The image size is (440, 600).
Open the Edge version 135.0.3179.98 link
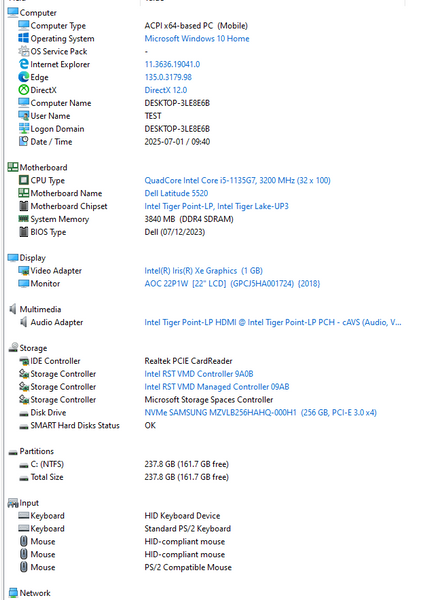pos(168,77)
